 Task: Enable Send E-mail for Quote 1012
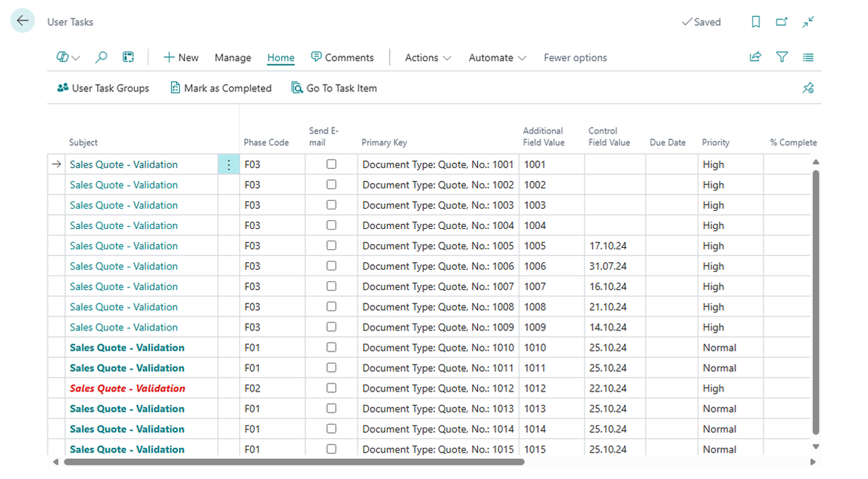click(332, 388)
